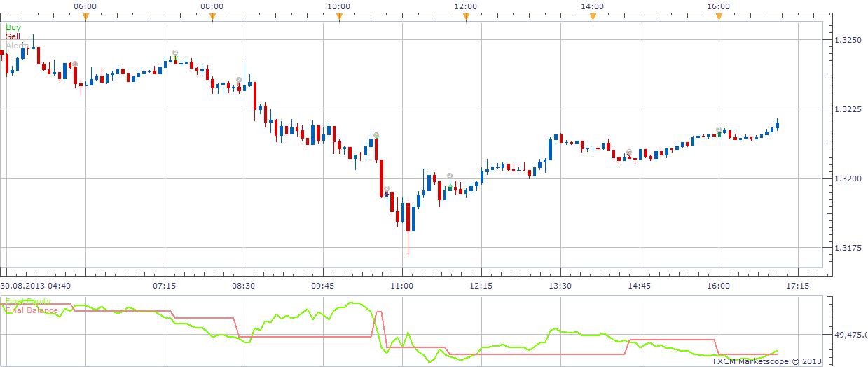
Task: Click the long red candle's low wick near 11:05
Action: (x=408, y=243)
